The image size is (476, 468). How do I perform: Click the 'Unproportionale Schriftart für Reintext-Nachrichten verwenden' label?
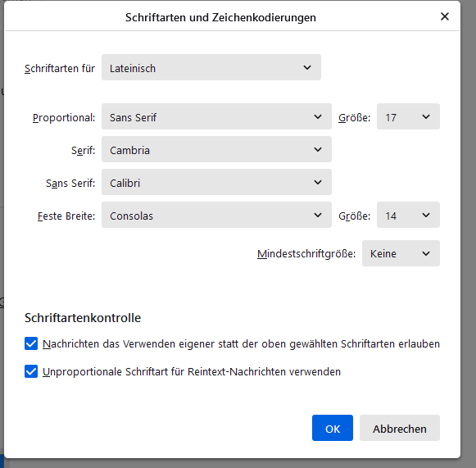tap(192, 372)
